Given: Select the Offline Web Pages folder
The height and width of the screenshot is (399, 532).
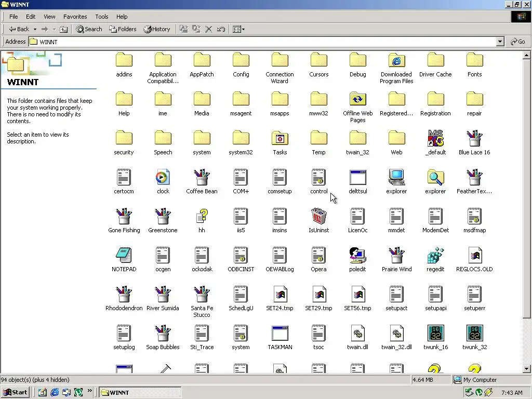Looking at the screenshot, I should pos(357,99).
